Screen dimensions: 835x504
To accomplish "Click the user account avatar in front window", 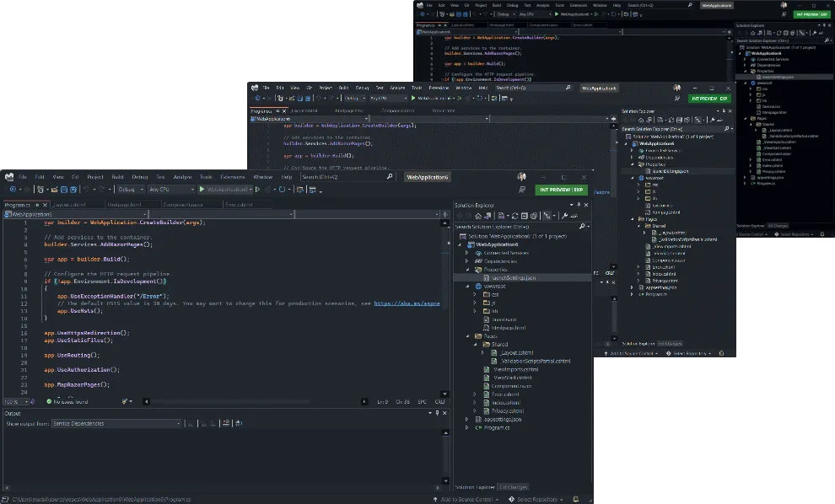I will point(521,177).
